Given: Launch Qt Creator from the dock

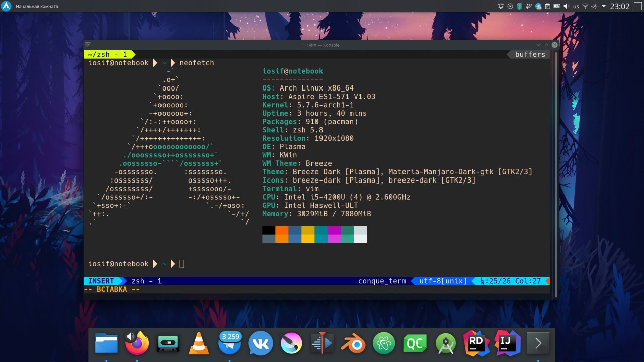Looking at the screenshot, I should click(x=415, y=344).
